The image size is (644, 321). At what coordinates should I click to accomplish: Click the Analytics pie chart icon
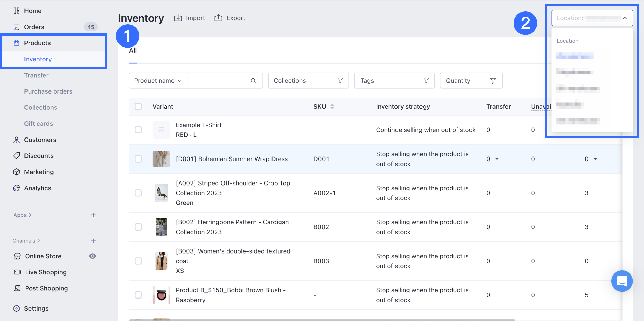click(x=16, y=188)
